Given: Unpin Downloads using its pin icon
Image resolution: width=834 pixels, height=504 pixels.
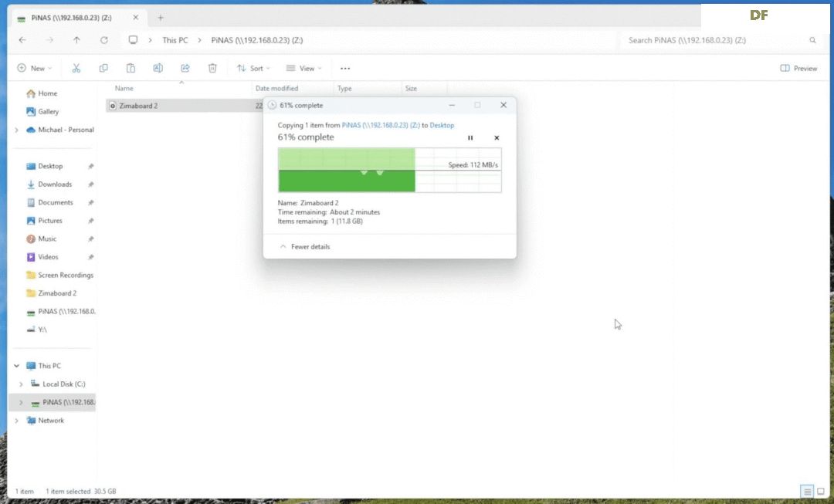Looking at the screenshot, I should [x=90, y=184].
